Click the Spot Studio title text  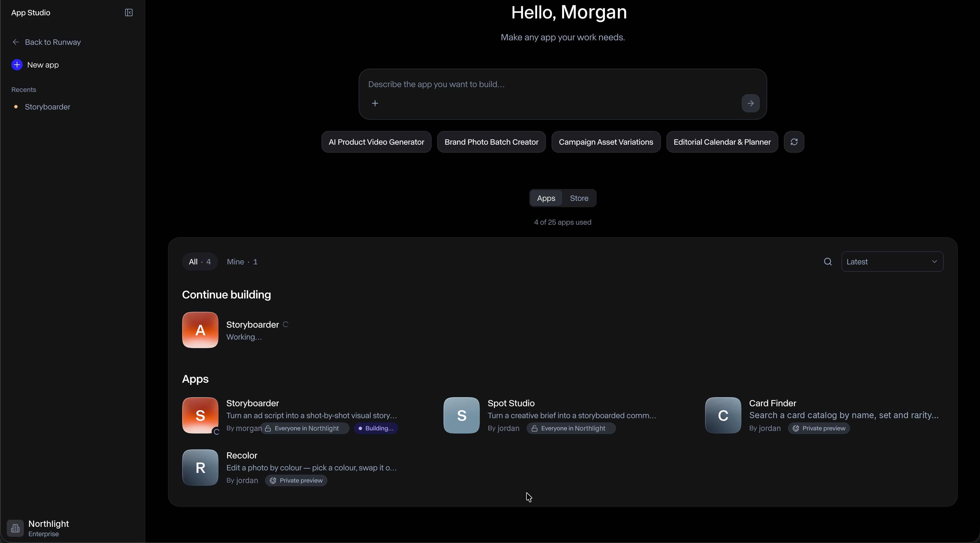click(511, 403)
